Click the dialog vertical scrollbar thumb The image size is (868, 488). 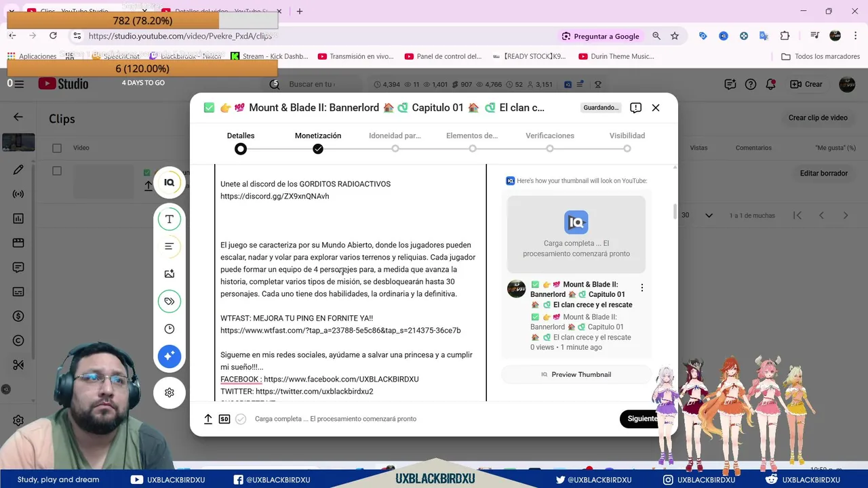click(675, 211)
